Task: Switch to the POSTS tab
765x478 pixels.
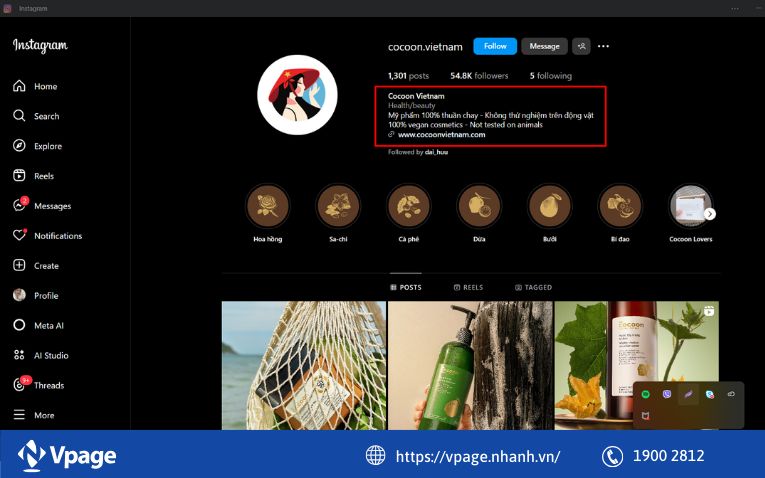Action: click(x=406, y=287)
